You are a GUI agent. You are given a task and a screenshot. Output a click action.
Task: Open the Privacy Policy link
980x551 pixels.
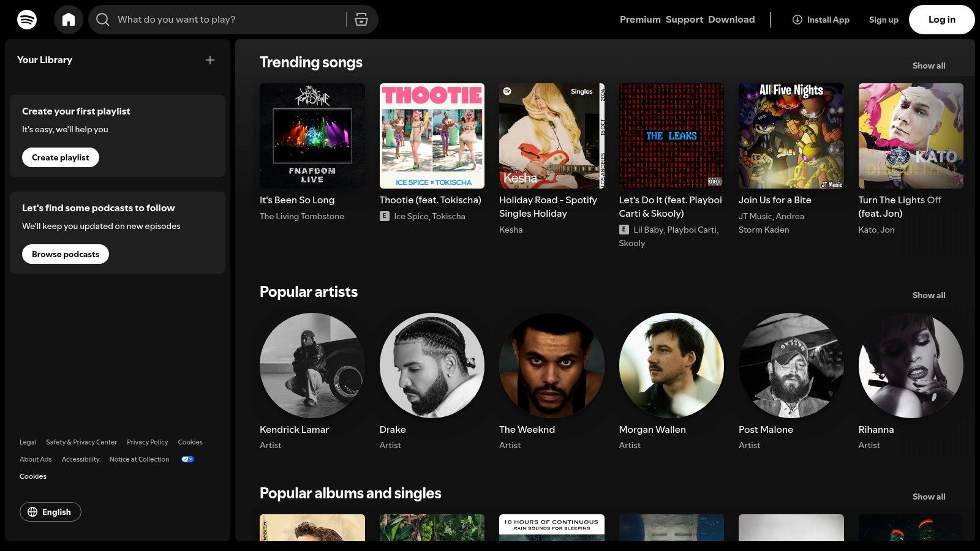tap(147, 442)
